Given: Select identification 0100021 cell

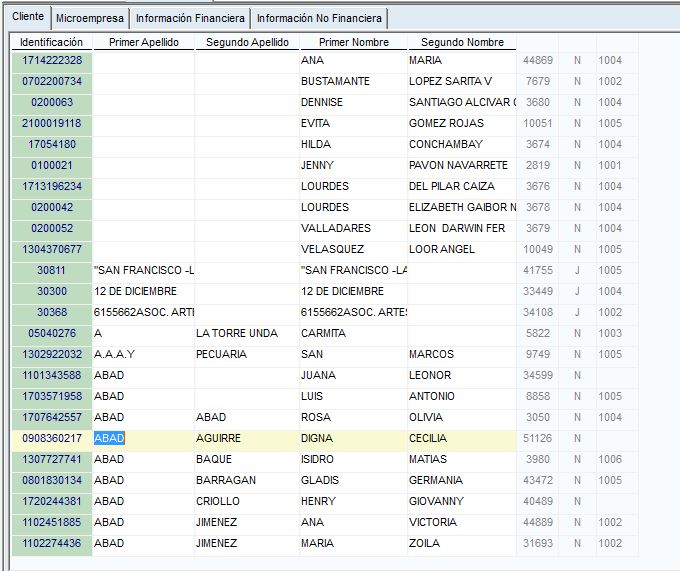Looking at the screenshot, I should (x=52, y=166).
